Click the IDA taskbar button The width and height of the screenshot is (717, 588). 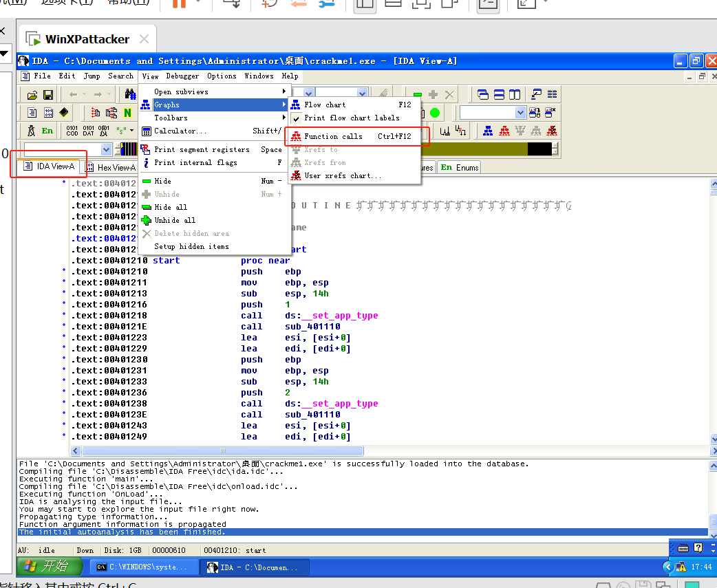point(254,567)
